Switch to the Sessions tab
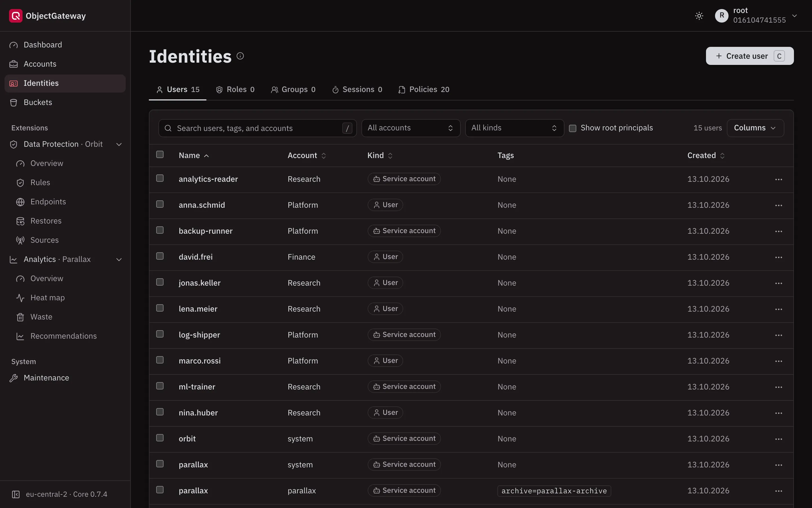This screenshot has height=508, width=812. (x=357, y=89)
